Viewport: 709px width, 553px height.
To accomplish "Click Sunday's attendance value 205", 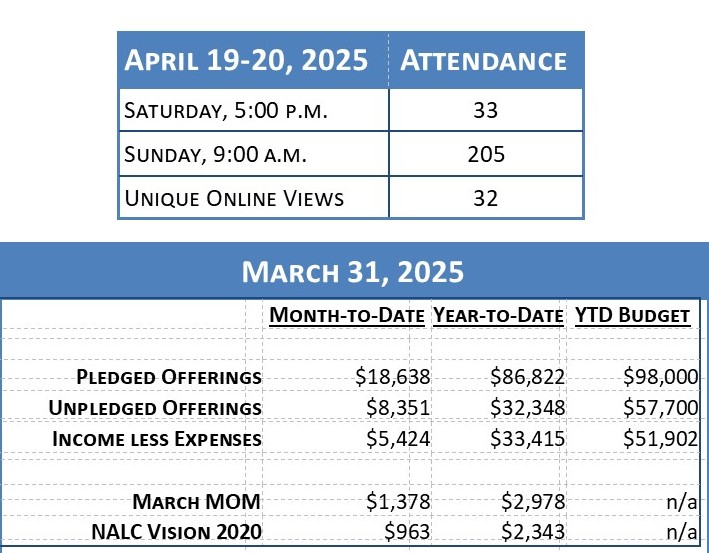I will coord(485,155).
